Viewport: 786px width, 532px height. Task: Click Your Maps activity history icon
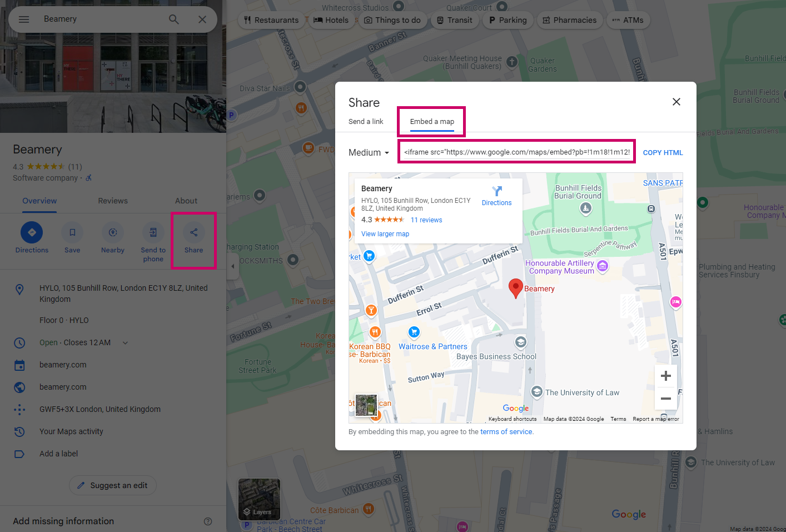point(19,432)
